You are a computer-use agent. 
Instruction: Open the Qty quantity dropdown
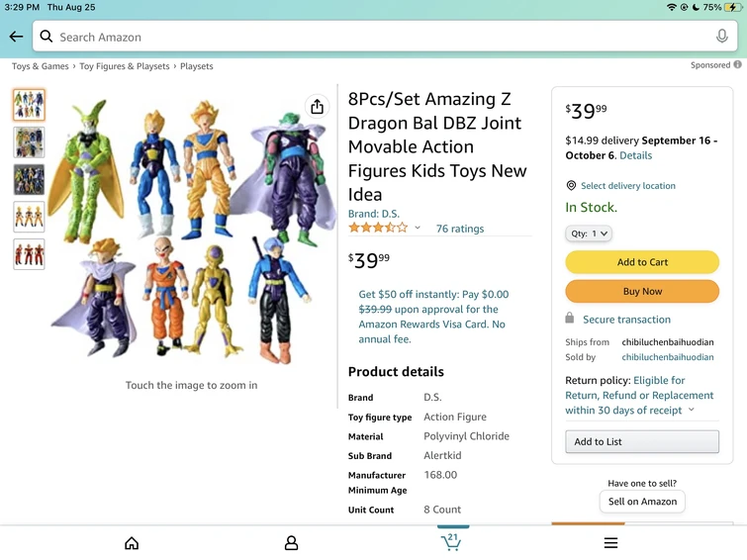[x=589, y=233]
